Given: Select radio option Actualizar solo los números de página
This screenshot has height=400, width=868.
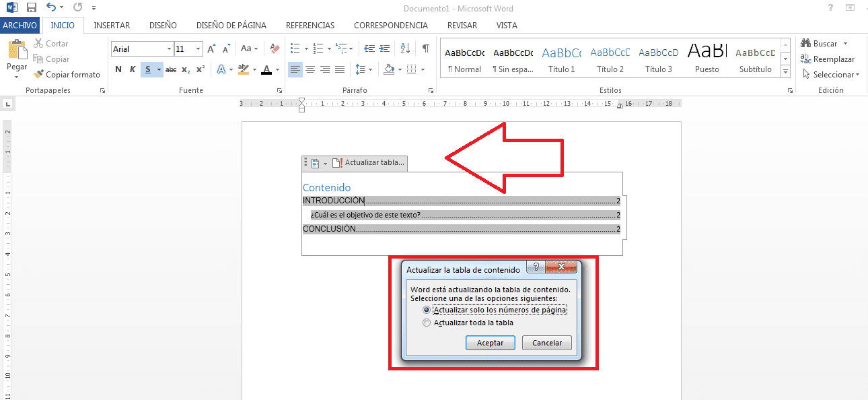Looking at the screenshot, I should [x=427, y=309].
